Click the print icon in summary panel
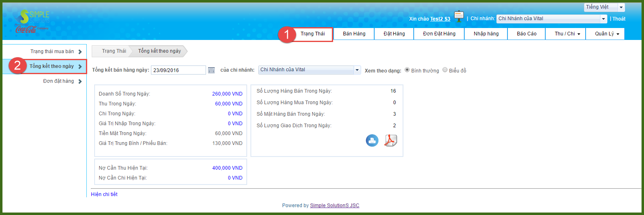The image size is (644, 215). tap(372, 140)
